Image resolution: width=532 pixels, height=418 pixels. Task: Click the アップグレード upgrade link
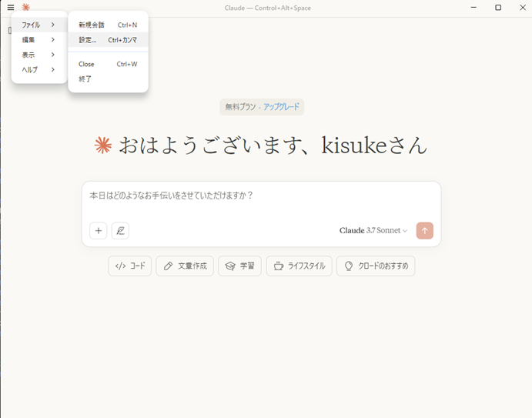[x=281, y=107]
